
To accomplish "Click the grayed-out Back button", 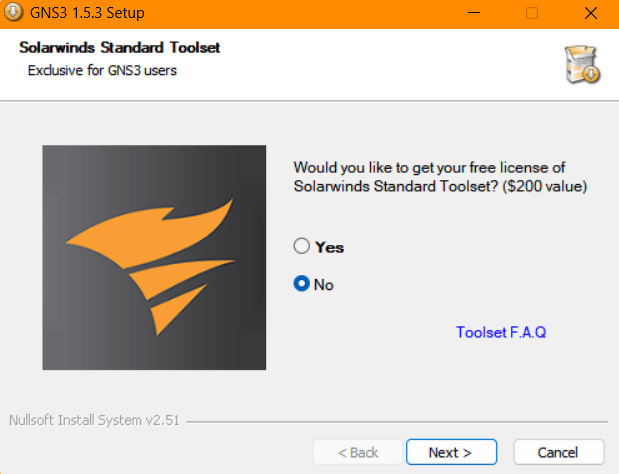I will coord(358,452).
